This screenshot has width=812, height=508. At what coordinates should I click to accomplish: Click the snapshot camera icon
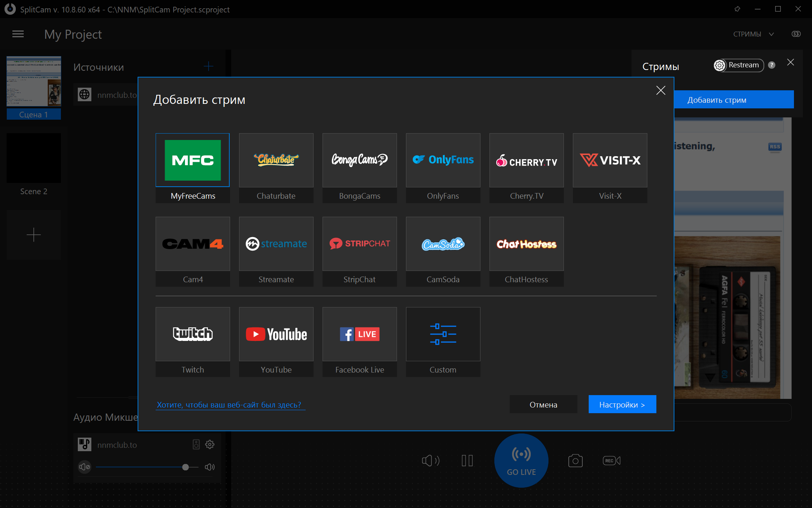[575, 461]
